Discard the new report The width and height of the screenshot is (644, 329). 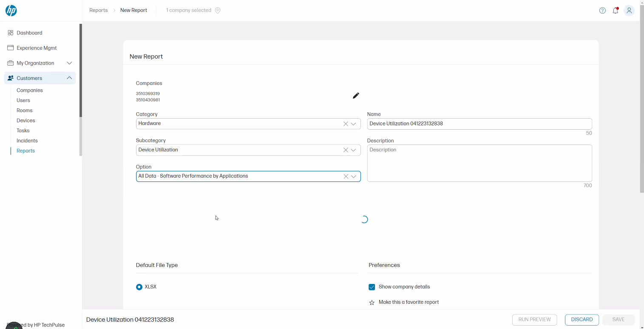click(x=582, y=320)
